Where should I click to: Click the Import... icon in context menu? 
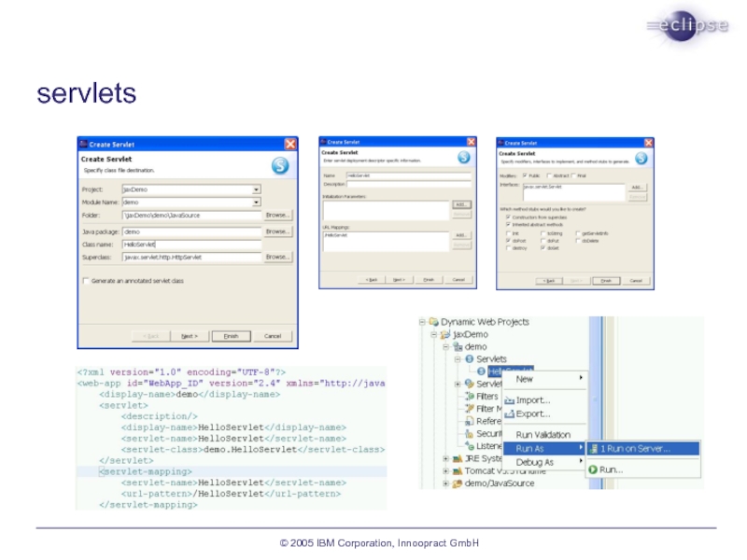pyautogui.click(x=509, y=400)
